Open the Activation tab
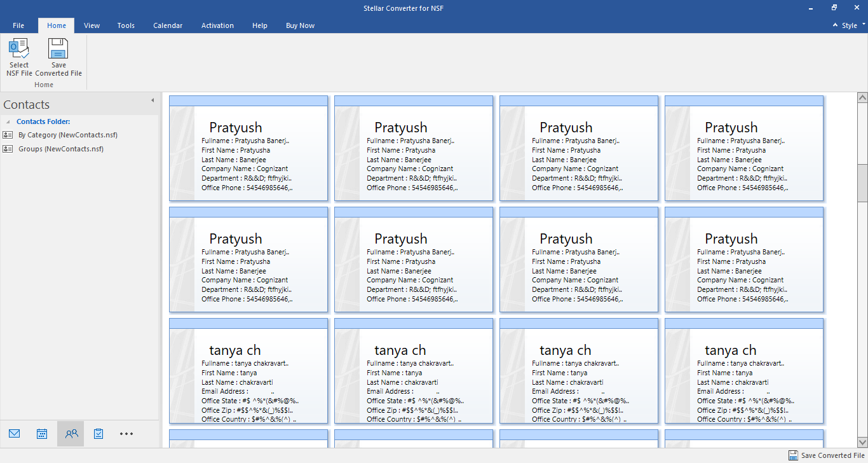The width and height of the screenshot is (868, 463). pyautogui.click(x=217, y=25)
